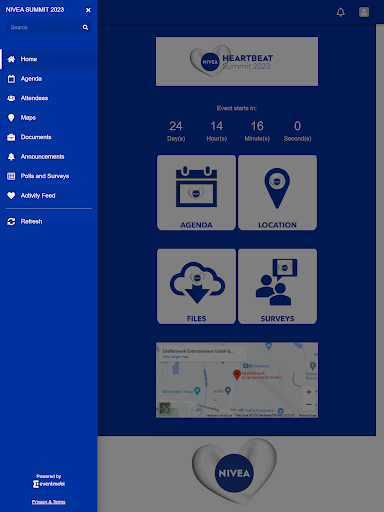Click the Polls and Surveys list icon
This screenshot has height=512, width=384.
pyautogui.click(x=11, y=176)
